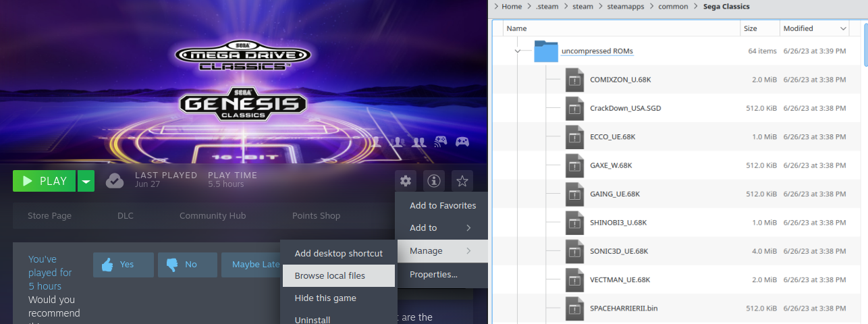
Task: Click the Name column header
Action: pyautogui.click(x=517, y=28)
